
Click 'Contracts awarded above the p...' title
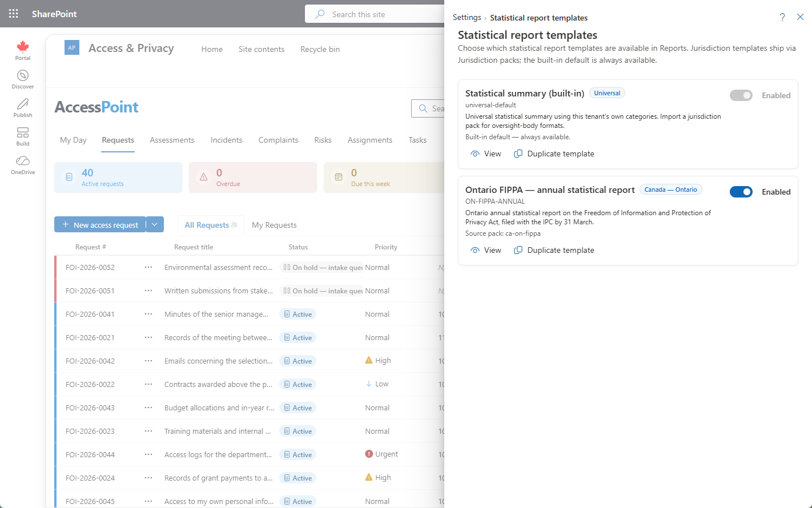[219, 384]
